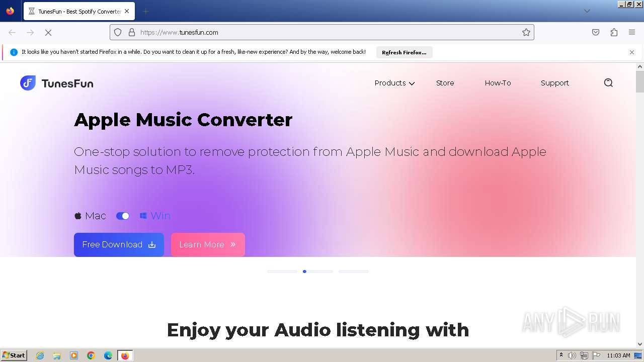Stop loading the page with the X button
The image size is (644, 362).
coord(48,32)
